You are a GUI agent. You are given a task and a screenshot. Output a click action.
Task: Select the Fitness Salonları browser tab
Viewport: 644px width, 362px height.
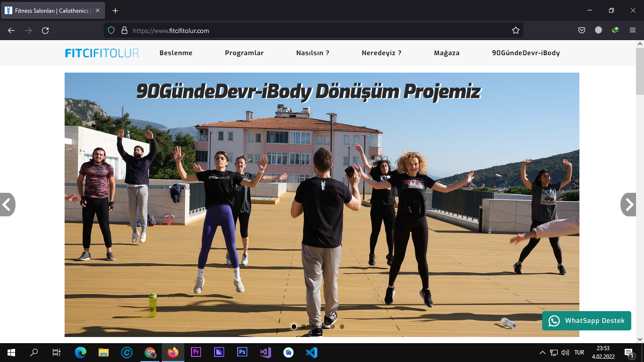(x=52, y=10)
